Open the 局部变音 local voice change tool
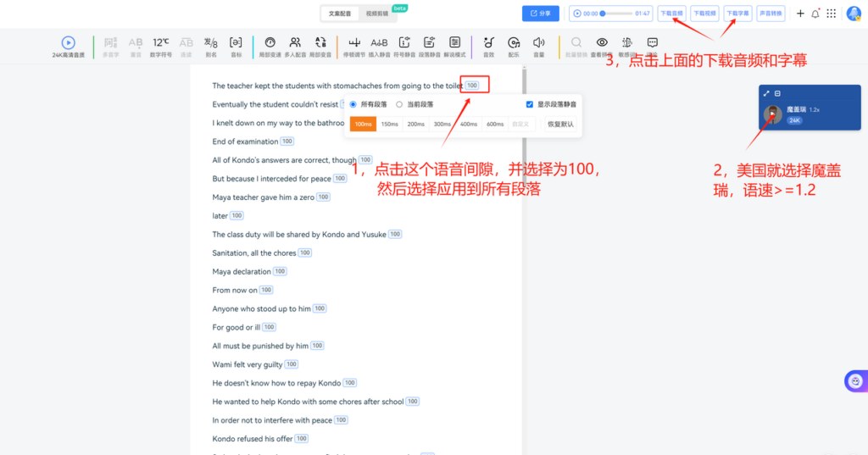Screen dimensions: 868x455 click(x=320, y=47)
